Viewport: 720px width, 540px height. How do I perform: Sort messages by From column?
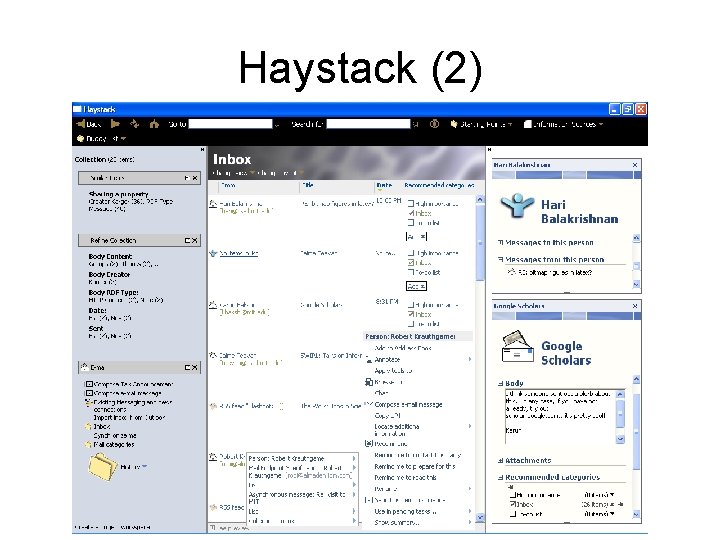(x=228, y=185)
